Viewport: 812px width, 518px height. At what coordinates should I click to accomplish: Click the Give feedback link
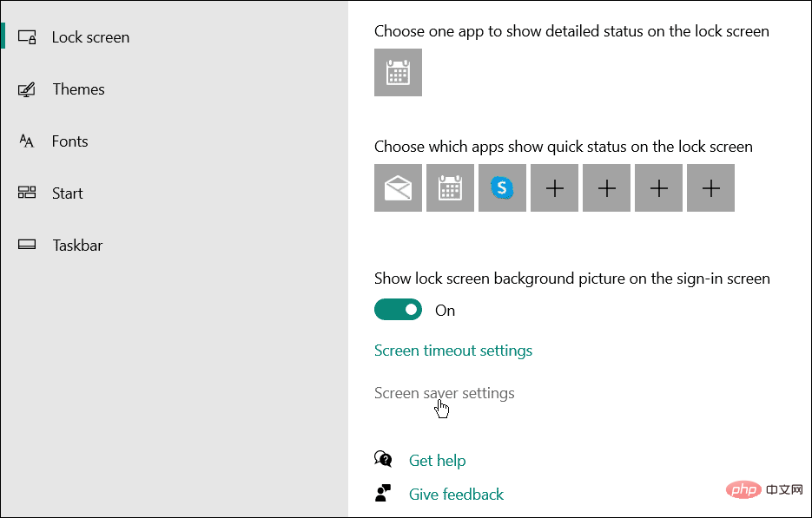(x=456, y=495)
